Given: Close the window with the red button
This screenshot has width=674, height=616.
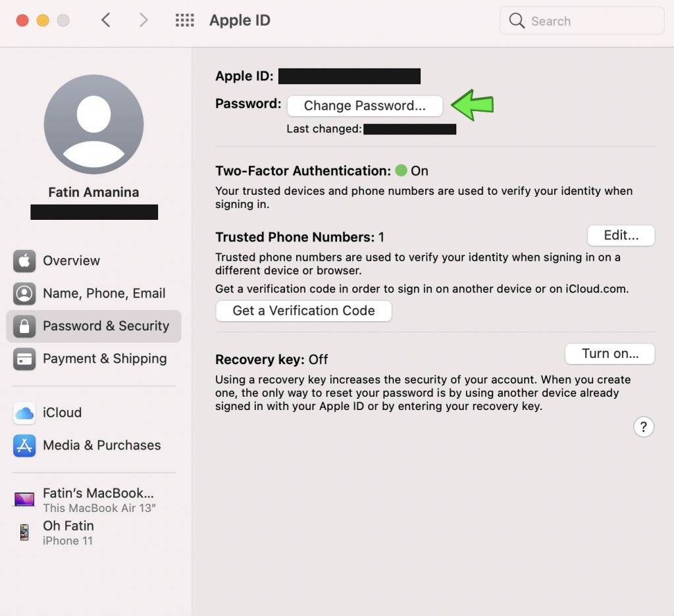Looking at the screenshot, I should pyautogui.click(x=22, y=20).
